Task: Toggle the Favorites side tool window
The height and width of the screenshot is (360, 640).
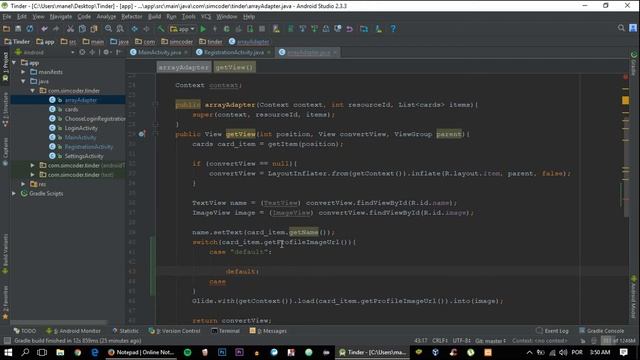Action: [x=5, y=302]
